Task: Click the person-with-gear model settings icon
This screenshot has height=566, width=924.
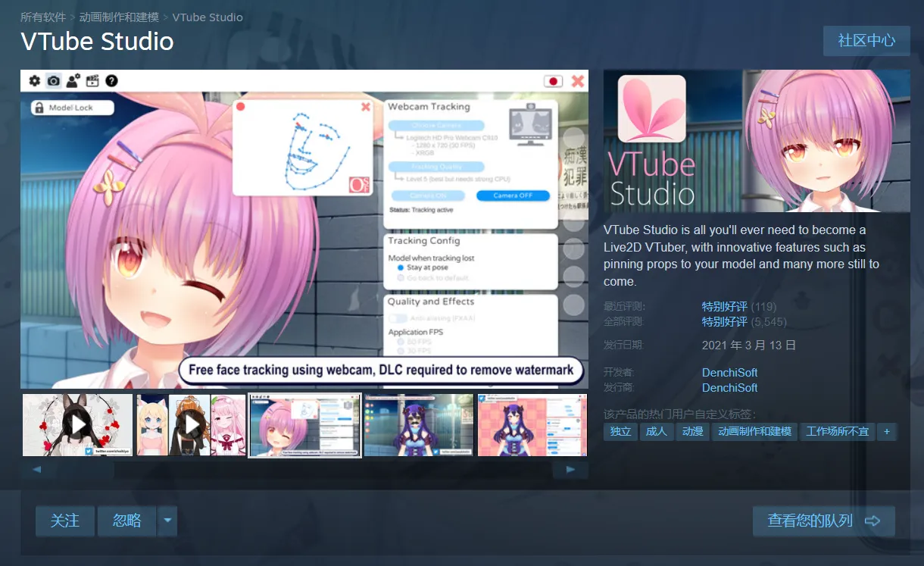Action: [73, 81]
